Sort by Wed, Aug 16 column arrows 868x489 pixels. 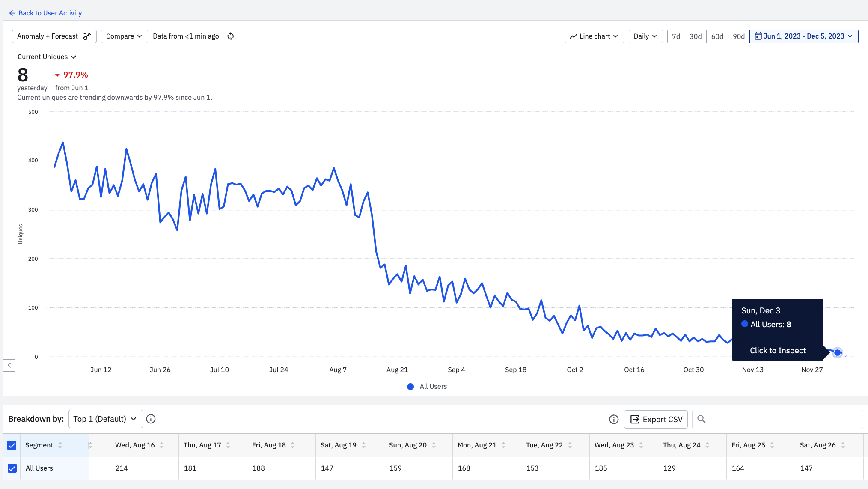[162, 445]
